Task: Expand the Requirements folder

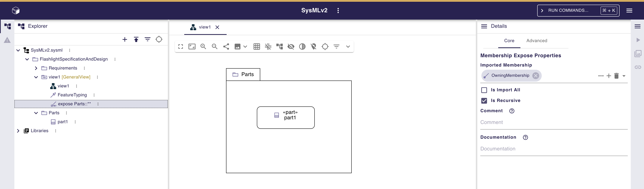Action: pos(36,68)
